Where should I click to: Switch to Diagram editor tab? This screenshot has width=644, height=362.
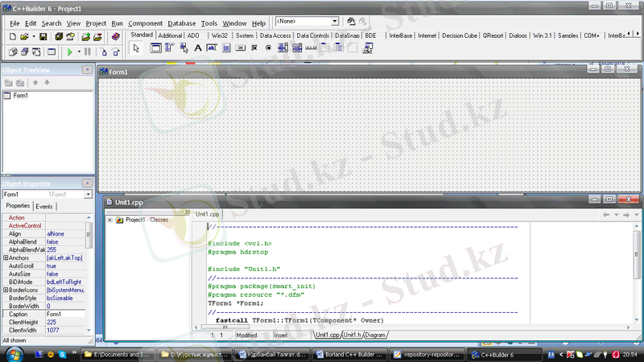pos(375,335)
